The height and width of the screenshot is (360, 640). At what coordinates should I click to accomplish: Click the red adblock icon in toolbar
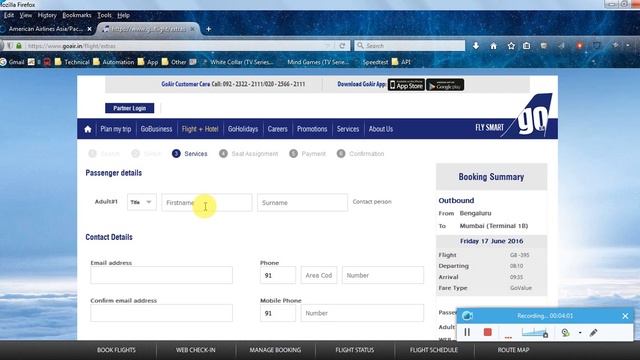(x=579, y=46)
